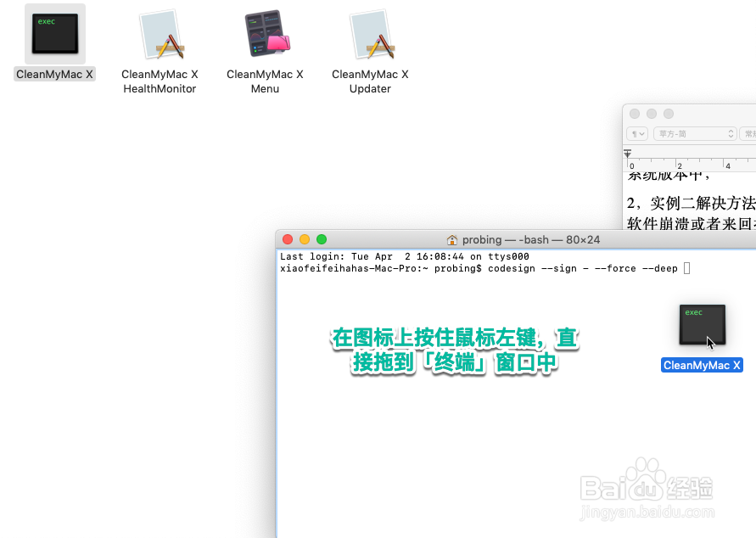Screen dimensions: 756x538
Task: Click the CleanMyMac X Updater file name label
Action: point(370,81)
